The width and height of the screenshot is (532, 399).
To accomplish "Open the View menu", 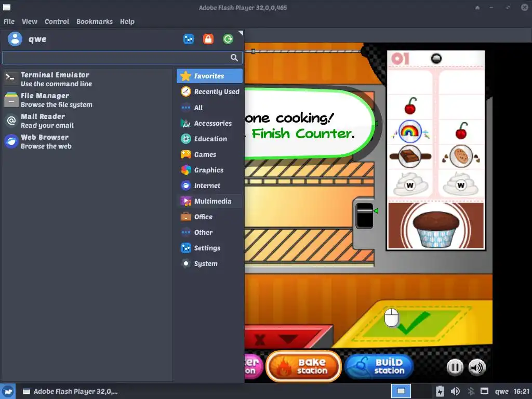I will pos(30,21).
